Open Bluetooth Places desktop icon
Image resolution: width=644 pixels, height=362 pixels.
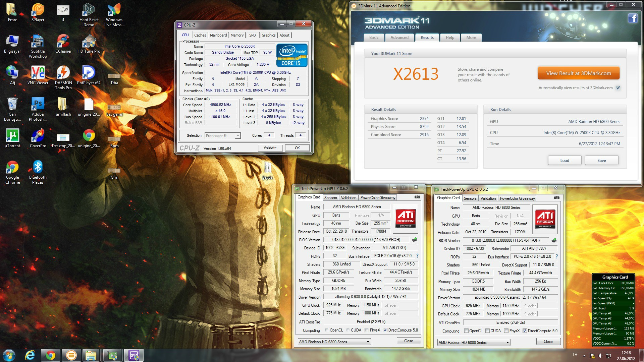[38, 173]
